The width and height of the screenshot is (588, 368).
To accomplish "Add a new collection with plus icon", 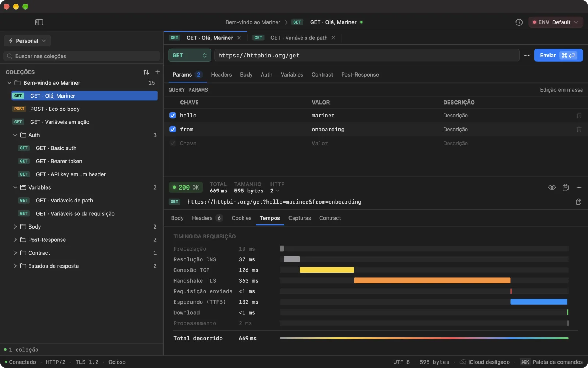I will click(x=158, y=72).
